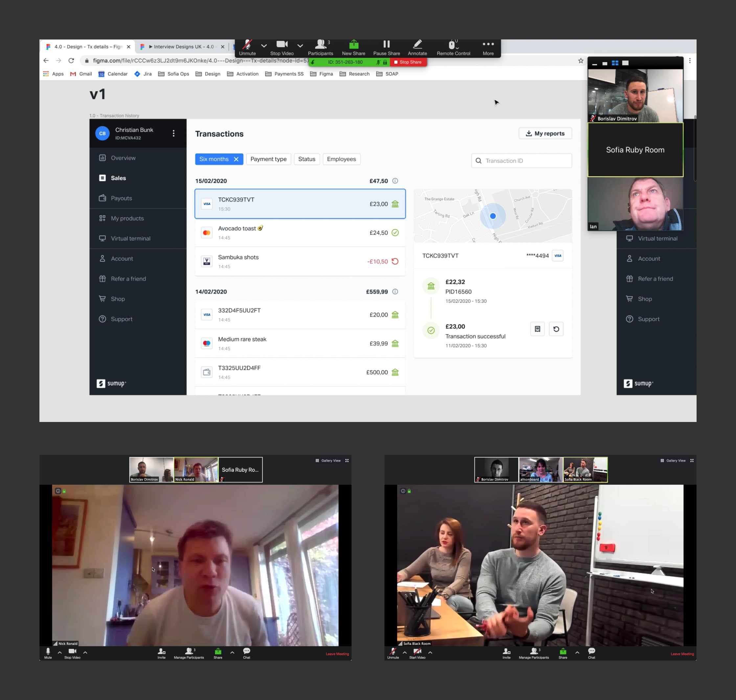Image resolution: width=736 pixels, height=700 pixels.
Task: Click New Share green icon
Action: pyautogui.click(x=353, y=45)
